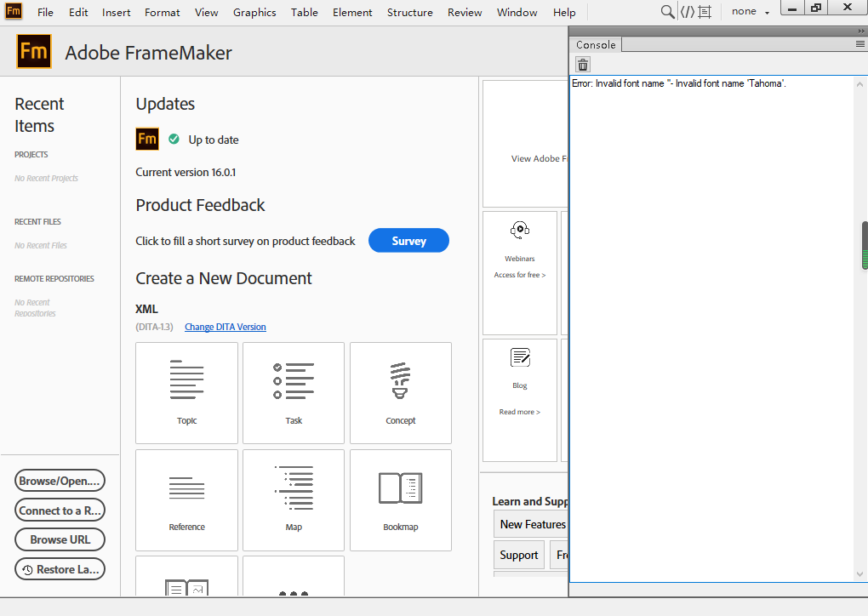Click Webinars Access for free link
The width and height of the screenshot is (868, 616).
[520, 275]
